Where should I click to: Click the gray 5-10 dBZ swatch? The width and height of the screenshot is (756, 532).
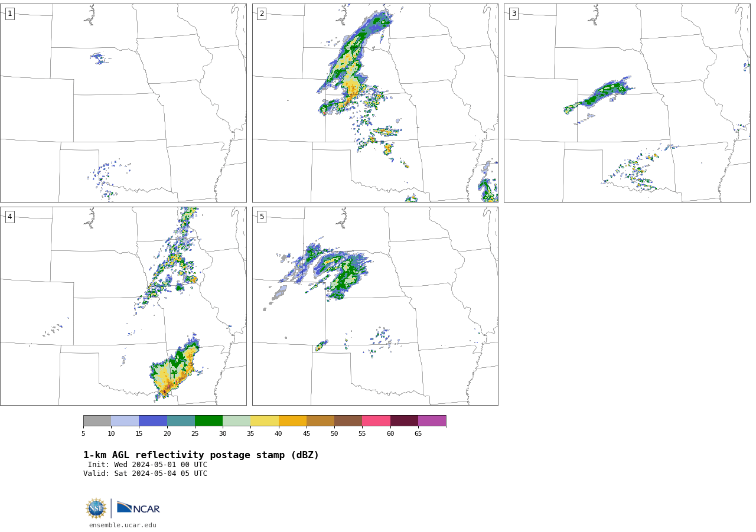pos(97,421)
